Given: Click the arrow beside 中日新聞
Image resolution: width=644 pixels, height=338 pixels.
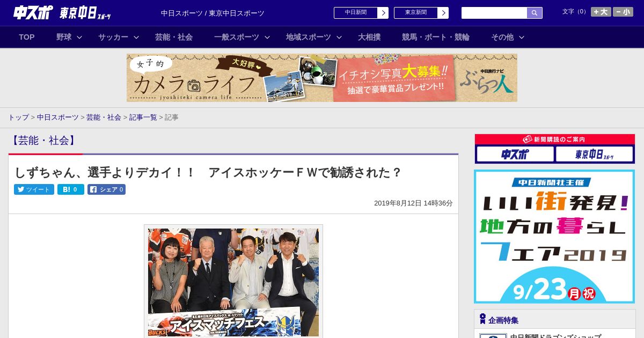Looking at the screenshot, I should (x=383, y=13).
